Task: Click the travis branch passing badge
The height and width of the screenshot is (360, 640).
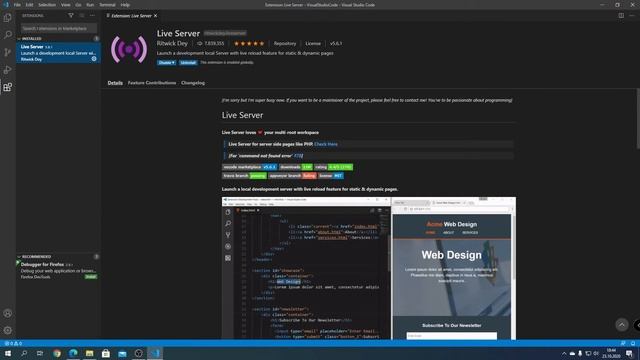Action: pos(244,176)
